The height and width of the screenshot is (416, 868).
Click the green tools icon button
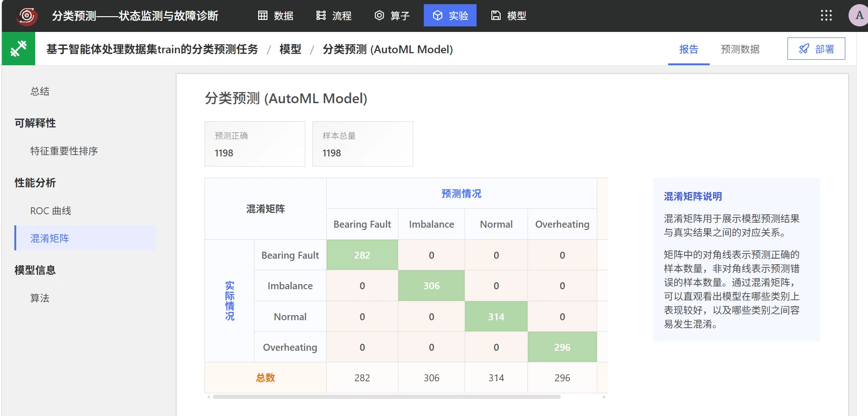point(19,49)
